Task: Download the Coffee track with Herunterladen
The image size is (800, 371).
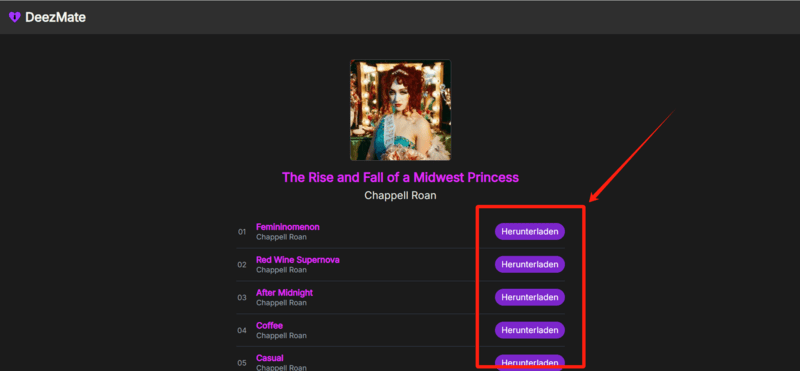Action: pyautogui.click(x=530, y=330)
